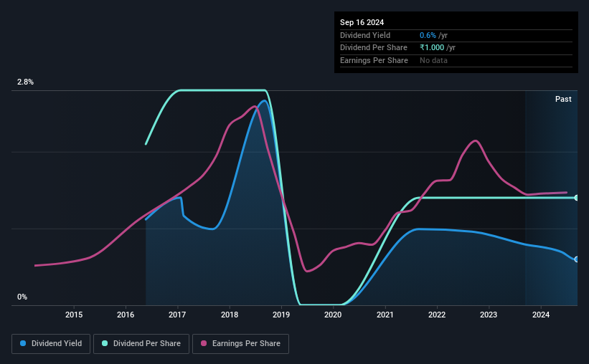Click the Earnings Per Share tooltip row label
589x364 pixels.
tap(374, 60)
